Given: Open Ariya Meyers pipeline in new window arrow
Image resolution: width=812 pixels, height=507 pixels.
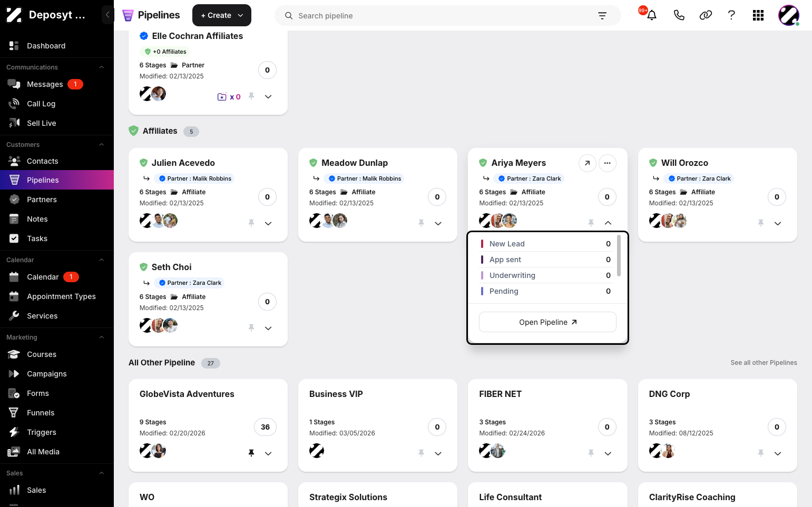Looking at the screenshot, I should tap(587, 163).
